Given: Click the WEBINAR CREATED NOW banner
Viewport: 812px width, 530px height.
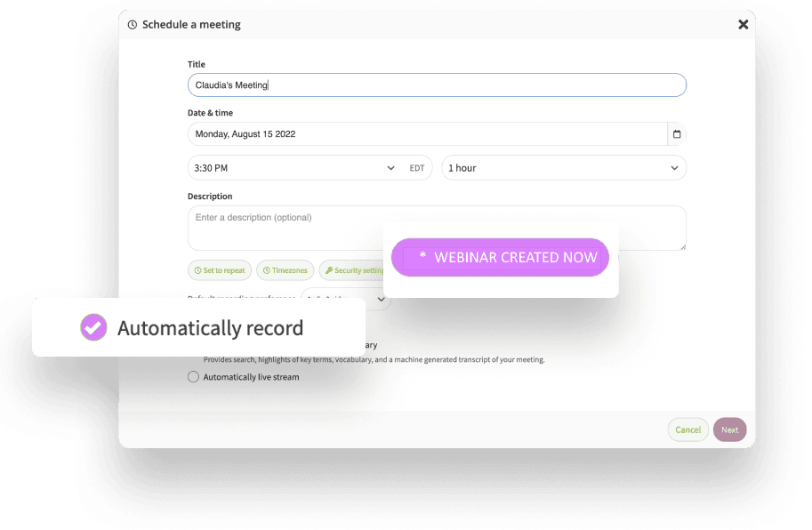Looking at the screenshot, I should pos(500,257).
